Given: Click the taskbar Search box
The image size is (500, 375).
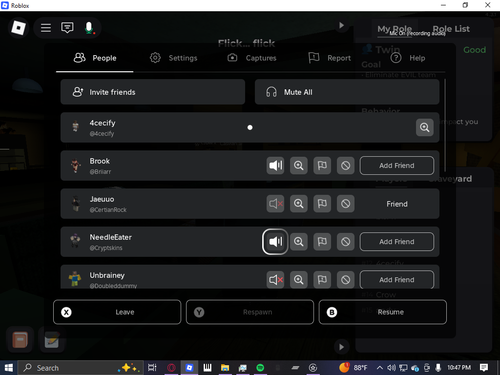Looking at the screenshot, I should [x=81, y=368].
